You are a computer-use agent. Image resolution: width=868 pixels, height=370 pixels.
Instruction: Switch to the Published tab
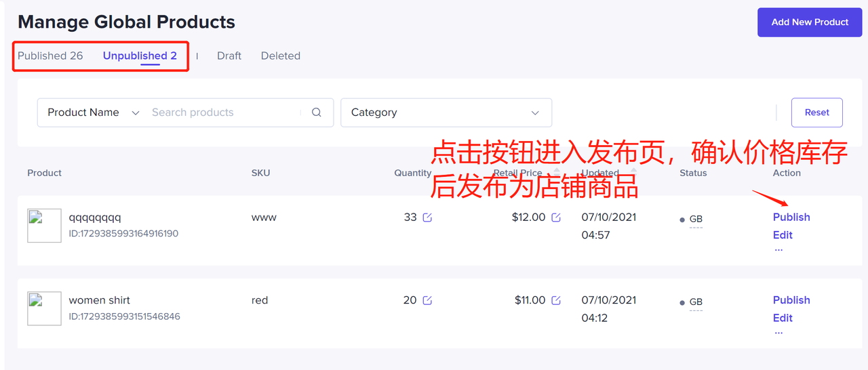point(50,56)
